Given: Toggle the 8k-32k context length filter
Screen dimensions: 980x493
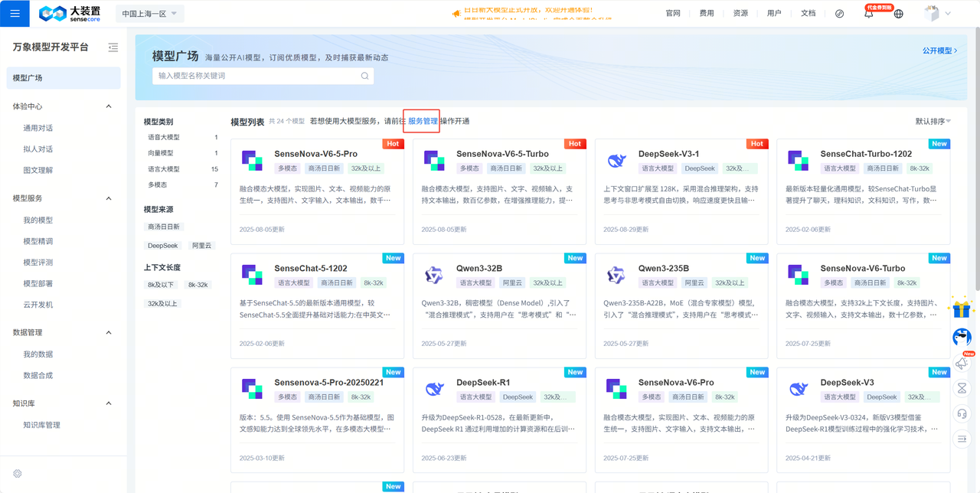Looking at the screenshot, I should coord(198,285).
